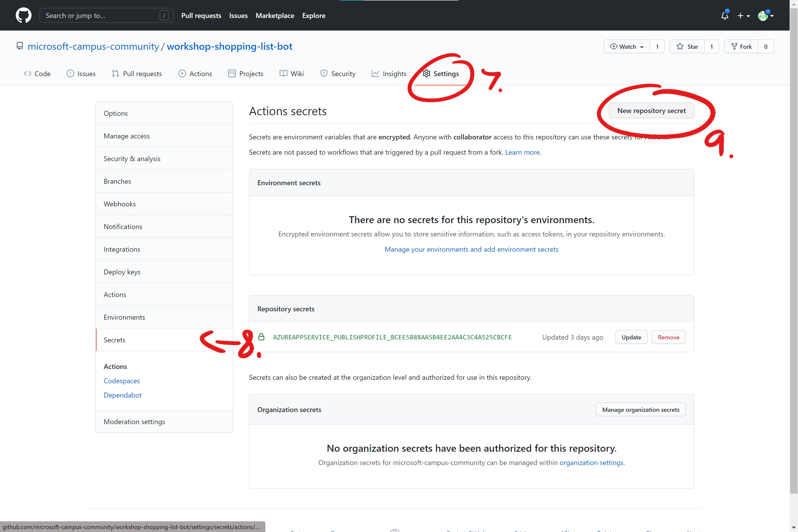Click New repository secret button
Screen dimensions: 798x532
[651, 111]
